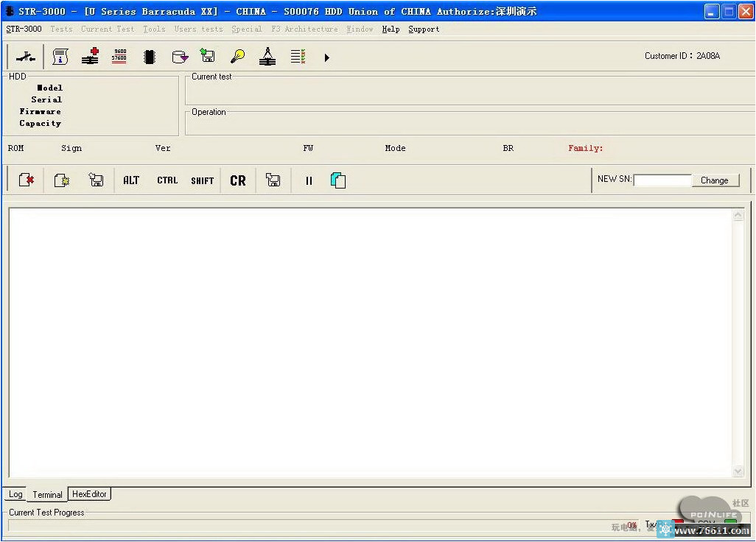Click the 9600/57600 baud rate icon
Viewport: 756px width, 542px height.
point(119,57)
